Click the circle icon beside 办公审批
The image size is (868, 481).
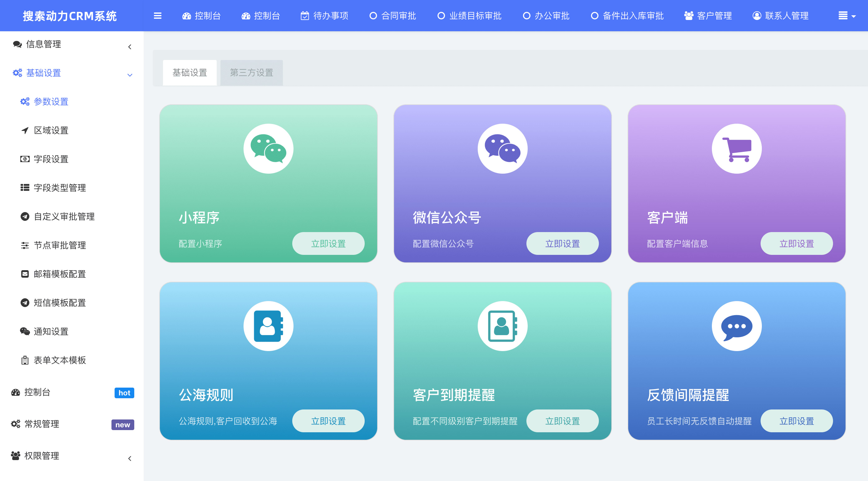(x=527, y=16)
